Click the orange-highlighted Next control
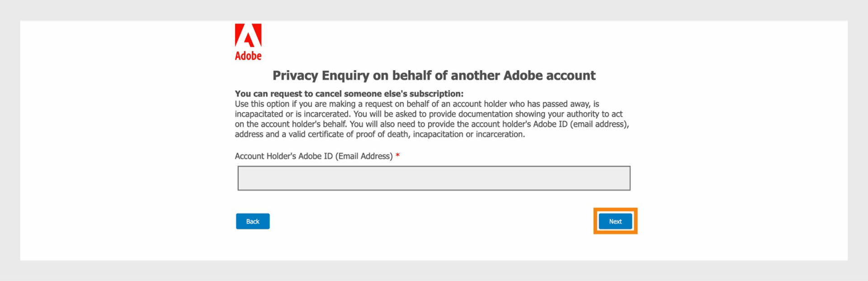 615,221
